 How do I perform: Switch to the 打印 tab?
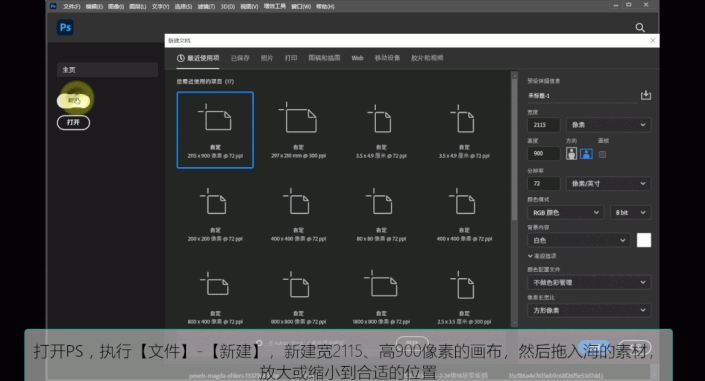point(291,58)
